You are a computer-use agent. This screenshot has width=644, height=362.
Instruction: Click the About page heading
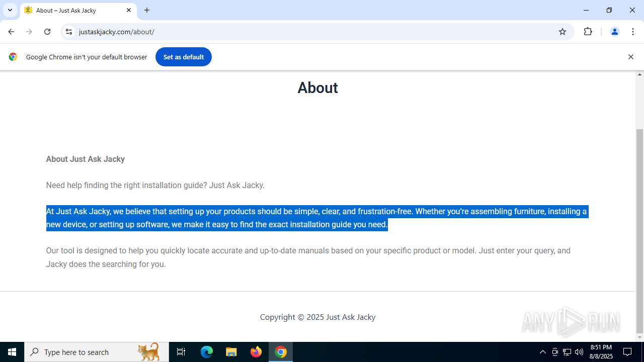[317, 87]
